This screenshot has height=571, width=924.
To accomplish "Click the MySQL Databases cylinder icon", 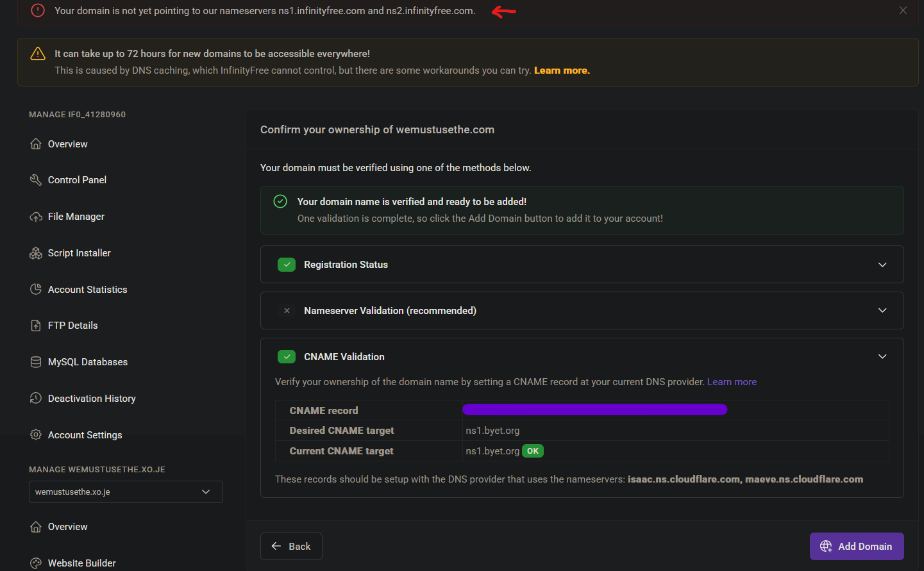I will pos(36,362).
